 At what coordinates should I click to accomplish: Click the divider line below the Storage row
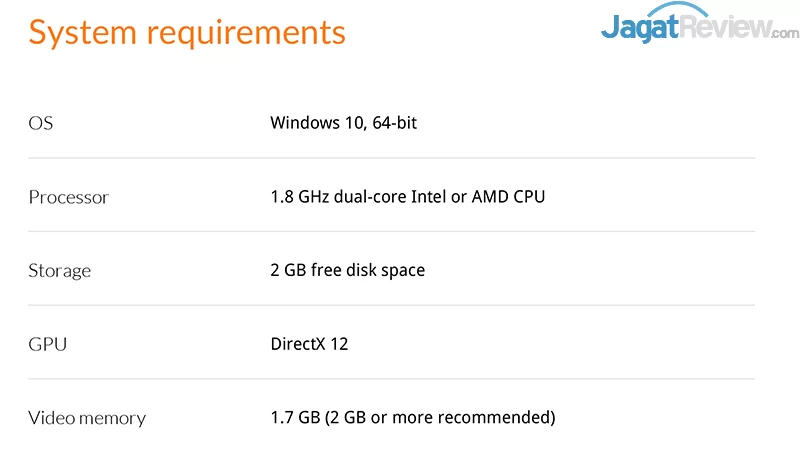[390, 306]
